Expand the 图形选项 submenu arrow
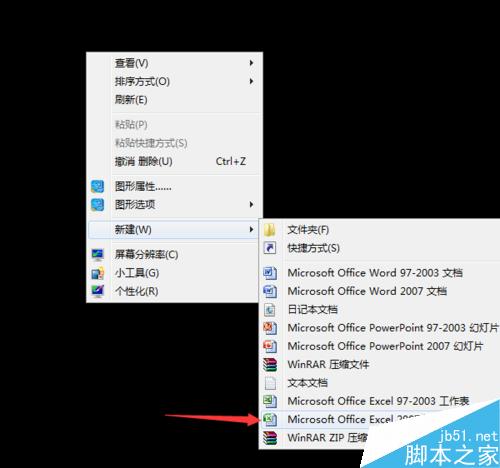The width and height of the screenshot is (500, 468). tap(251, 204)
